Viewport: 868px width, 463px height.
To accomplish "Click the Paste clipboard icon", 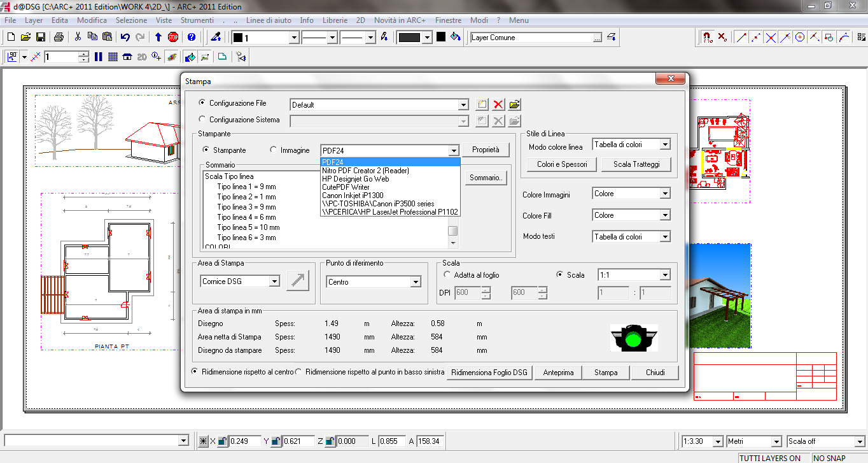I will coord(107,38).
